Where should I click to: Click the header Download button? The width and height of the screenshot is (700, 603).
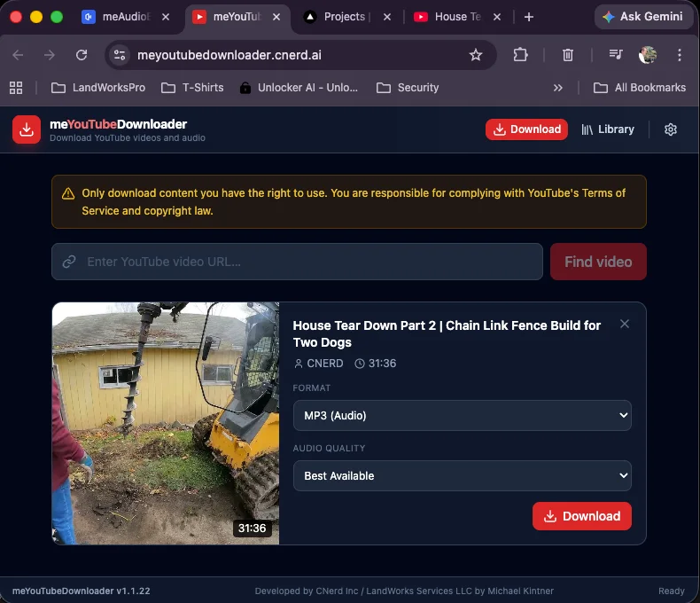click(526, 129)
